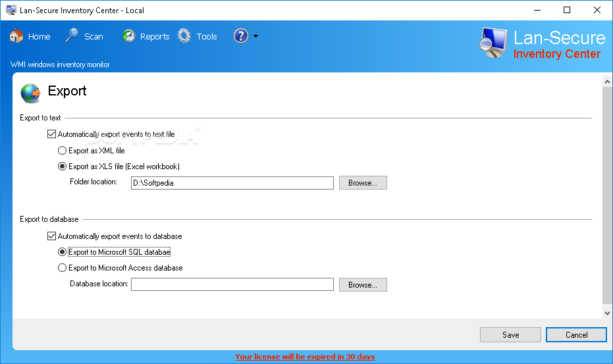Viewport: 613px width, 364px height.
Task: Click the Export globe icon
Action: [x=31, y=93]
